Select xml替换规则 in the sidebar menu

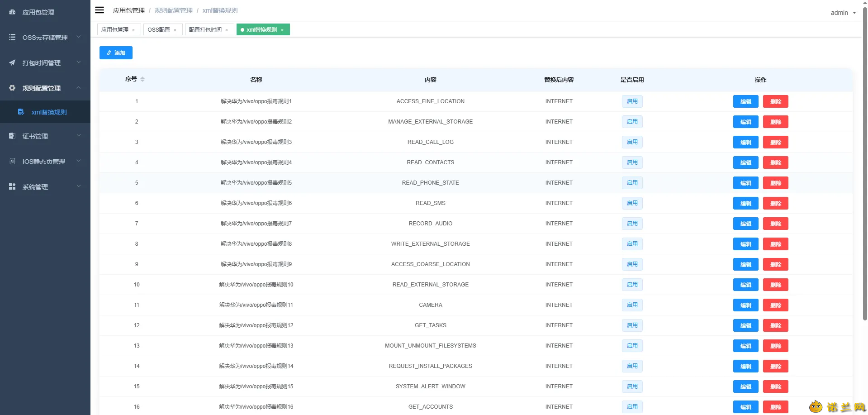pos(45,112)
